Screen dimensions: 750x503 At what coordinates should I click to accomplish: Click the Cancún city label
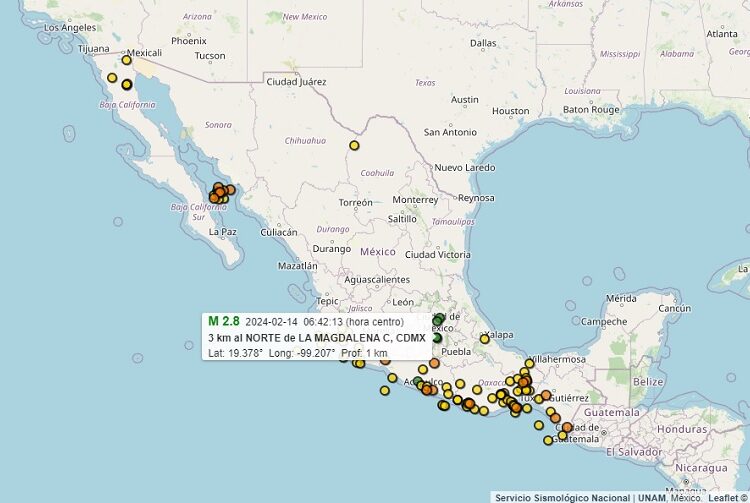pos(674,308)
